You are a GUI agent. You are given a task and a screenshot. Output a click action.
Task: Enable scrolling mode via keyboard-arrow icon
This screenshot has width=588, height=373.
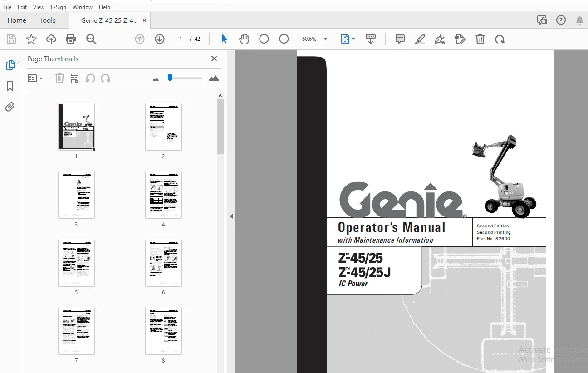(371, 39)
